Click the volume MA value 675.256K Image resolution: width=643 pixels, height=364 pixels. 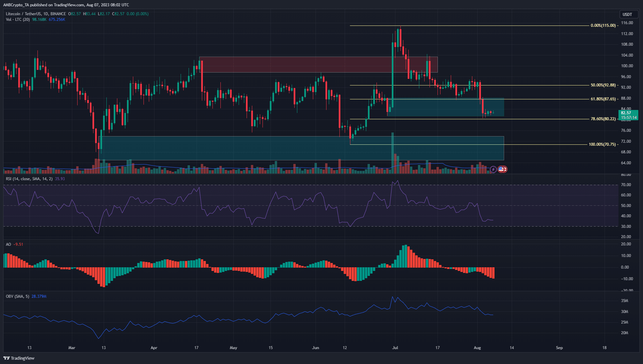click(57, 20)
